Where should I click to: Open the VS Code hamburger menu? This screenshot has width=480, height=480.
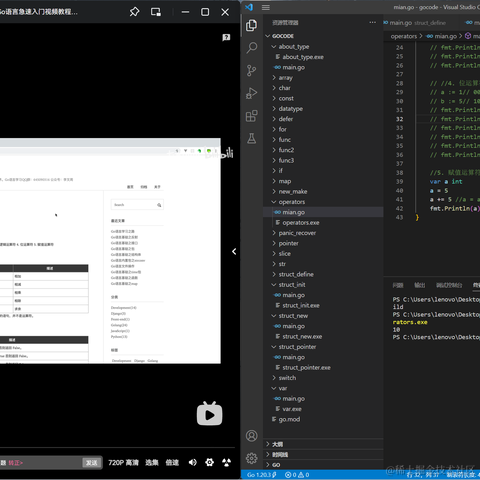[x=266, y=7]
